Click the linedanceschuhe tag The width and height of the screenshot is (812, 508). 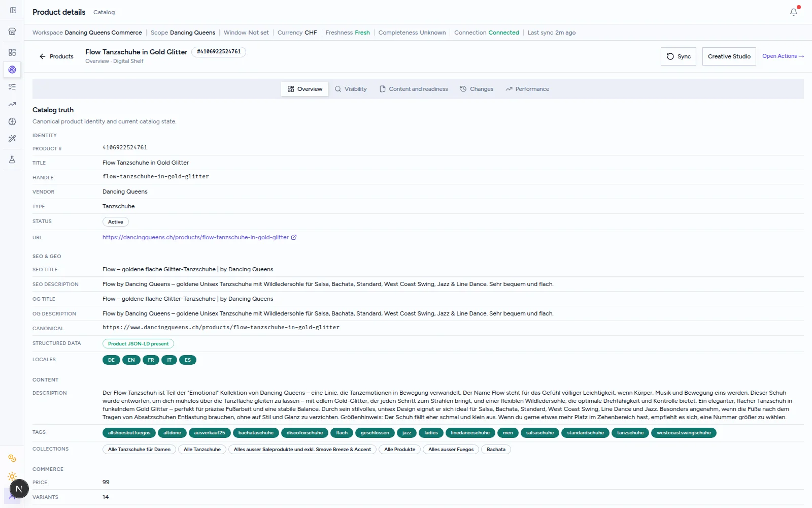click(470, 433)
